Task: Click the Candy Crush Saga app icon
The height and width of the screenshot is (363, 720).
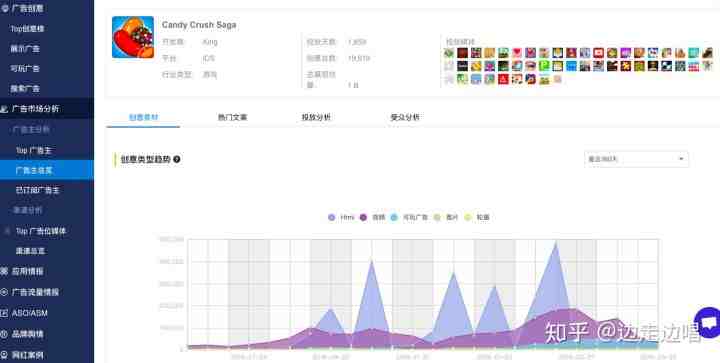Action: (x=133, y=37)
